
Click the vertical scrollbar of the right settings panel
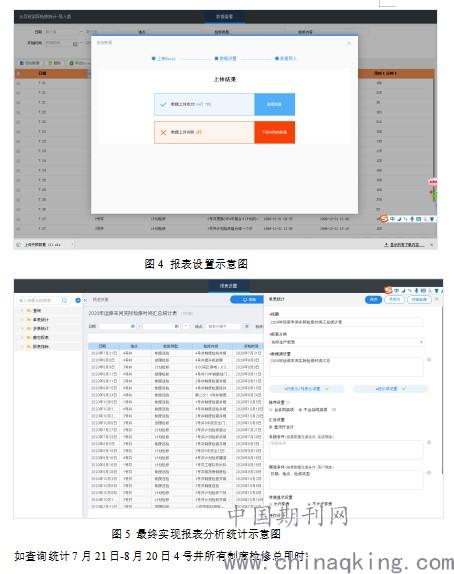442,390
